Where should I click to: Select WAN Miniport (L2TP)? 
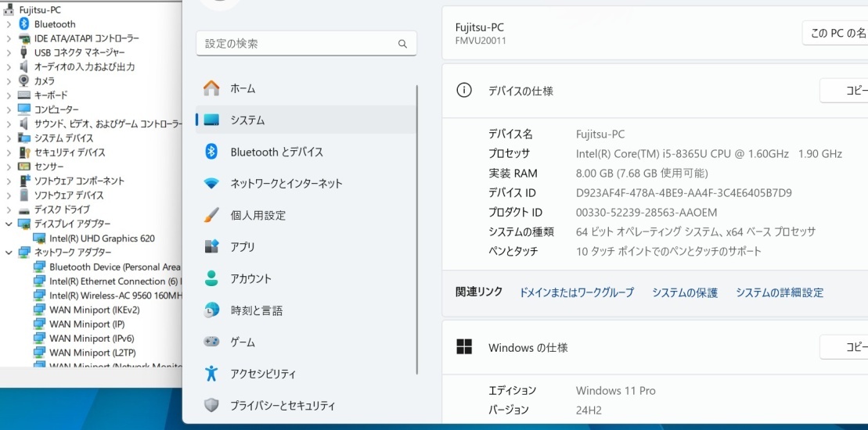[92, 353]
